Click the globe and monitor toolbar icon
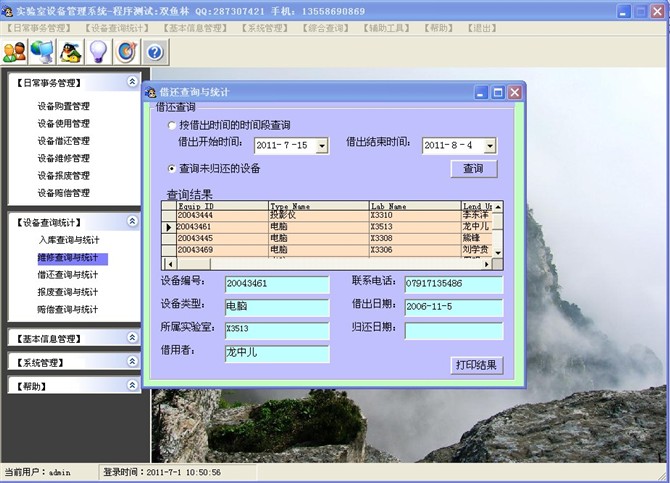The width and height of the screenshot is (670, 483). click(42, 51)
